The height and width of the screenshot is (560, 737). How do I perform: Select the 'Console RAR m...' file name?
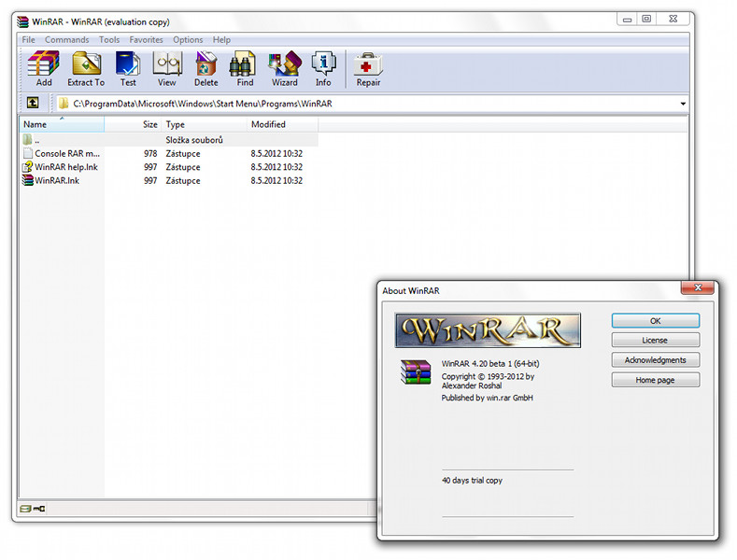coord(67,154)
